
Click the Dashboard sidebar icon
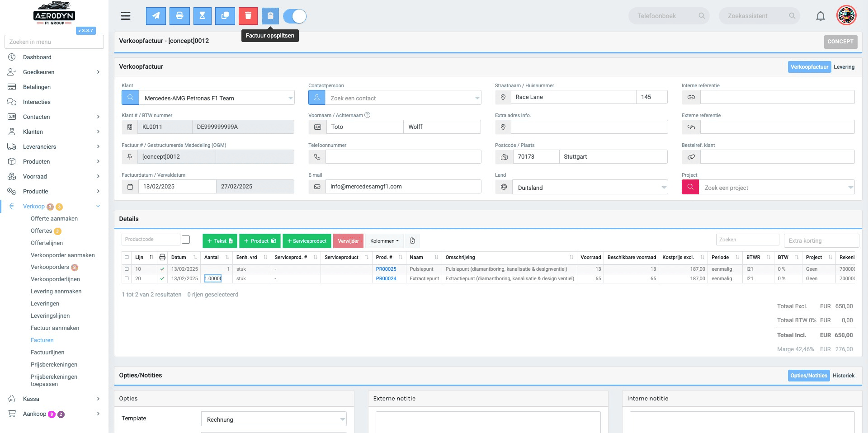coord(12,57)
